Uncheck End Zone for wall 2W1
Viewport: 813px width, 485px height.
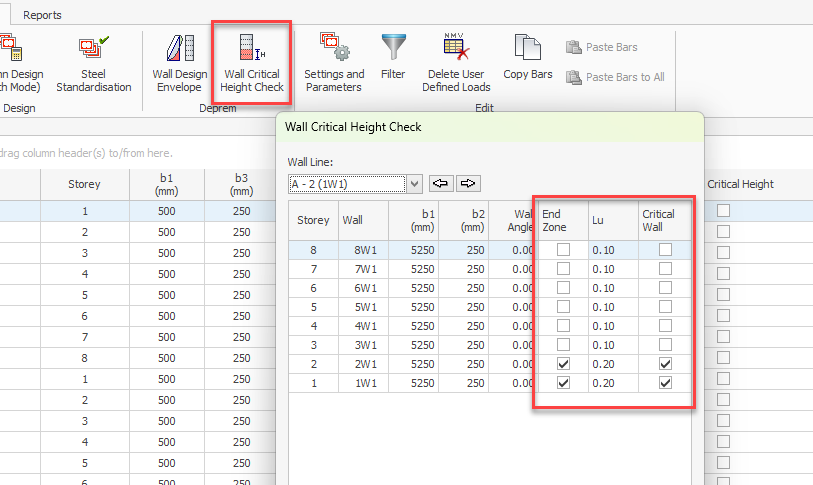click(564, 364)
